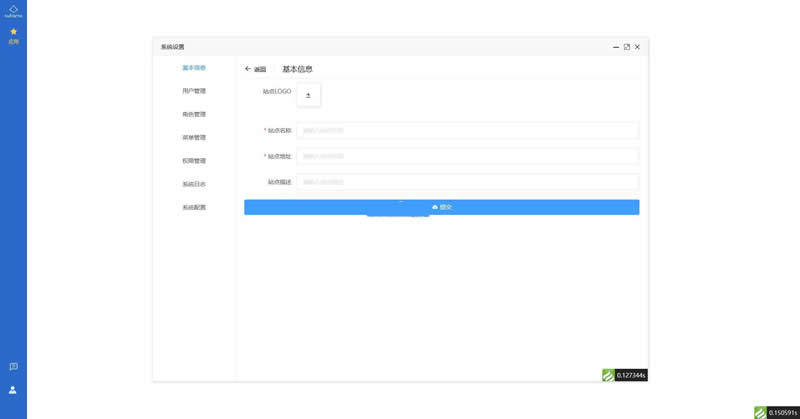
Task: Click the diamond logo at sidebar top
Action: click(13, 11)
